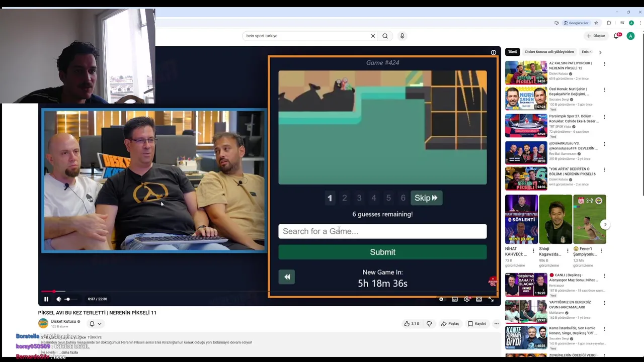Open Paralimpik Spor 27. Bölüm thumbnail

click(x=526, y=126)
